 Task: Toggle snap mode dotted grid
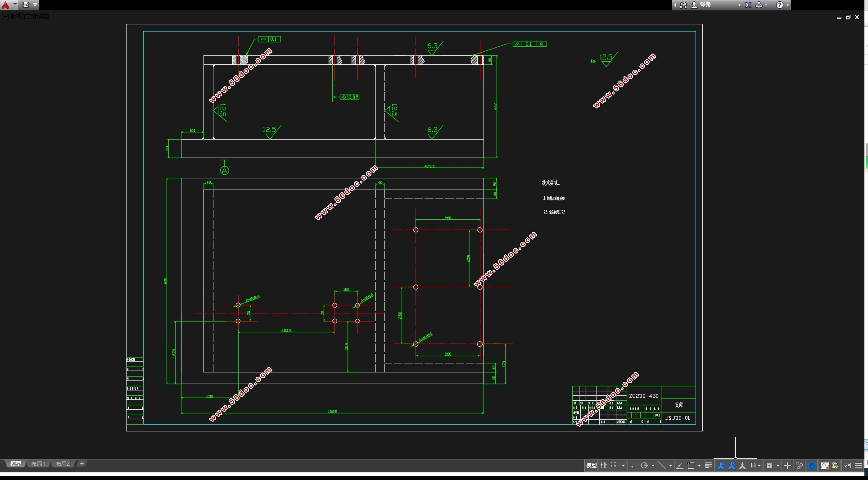615,466
